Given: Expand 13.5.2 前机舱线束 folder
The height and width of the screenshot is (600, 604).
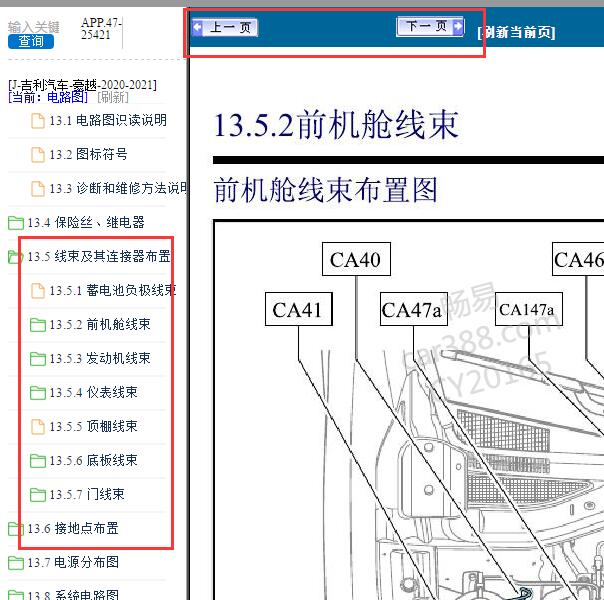Looking at the screenshot, I should coord(99,324).
